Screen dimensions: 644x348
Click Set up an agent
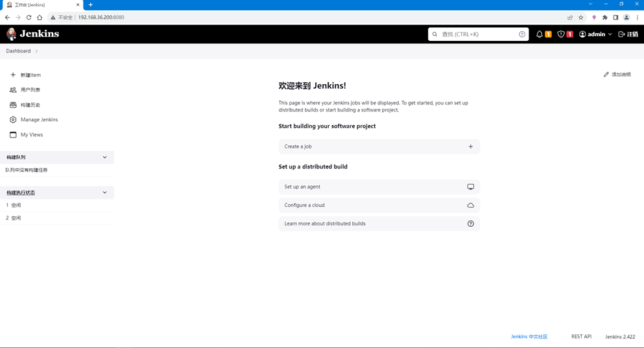(x=379, y=187)
